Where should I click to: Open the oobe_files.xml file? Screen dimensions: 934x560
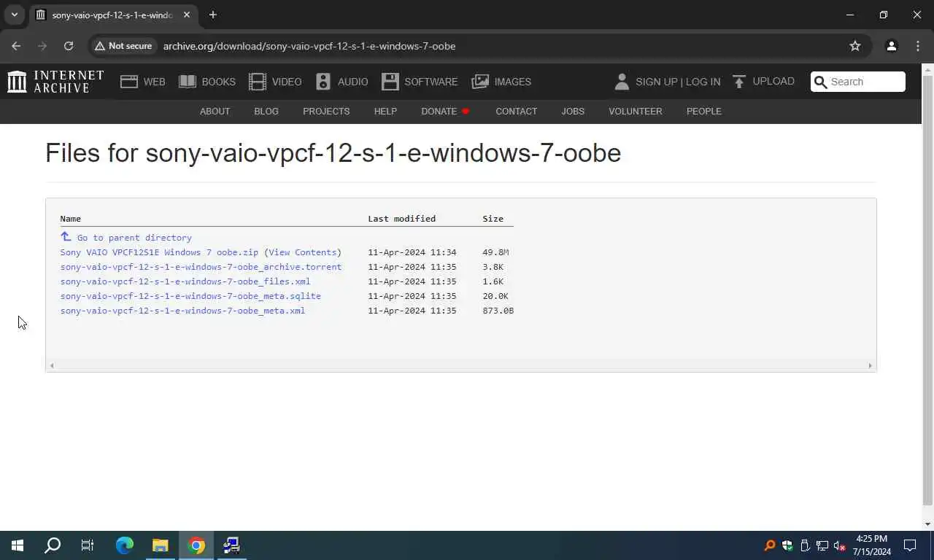[x=185, y=281]
